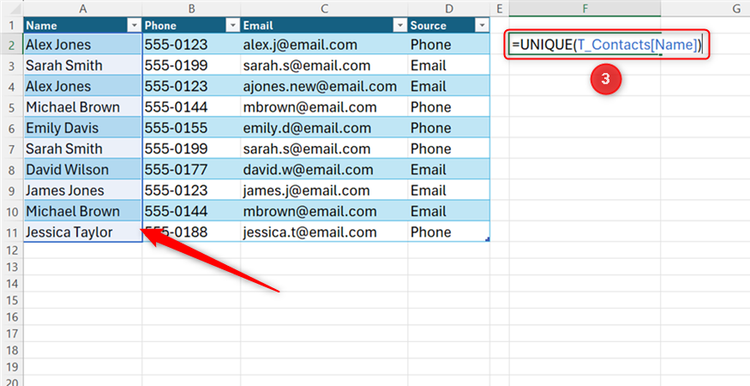Select row 19 header
The width and height of the screenshot is (750, 386).
click(12, 367)
